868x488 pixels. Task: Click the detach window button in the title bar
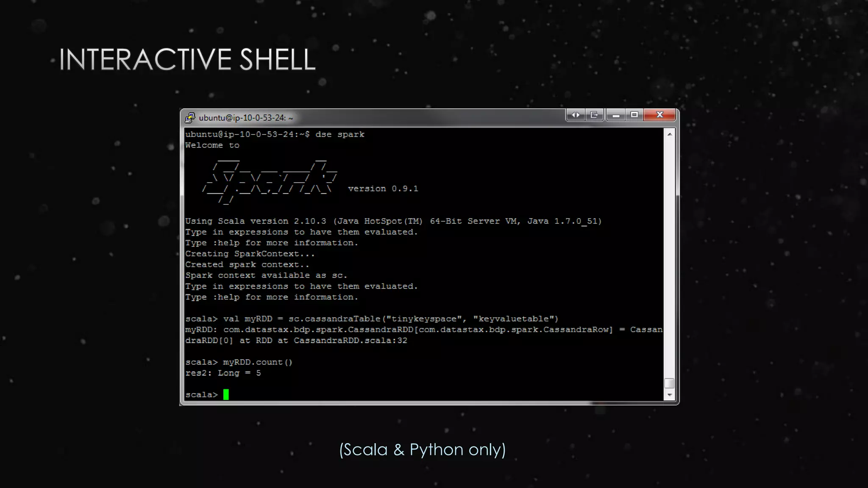pos(594,115)
